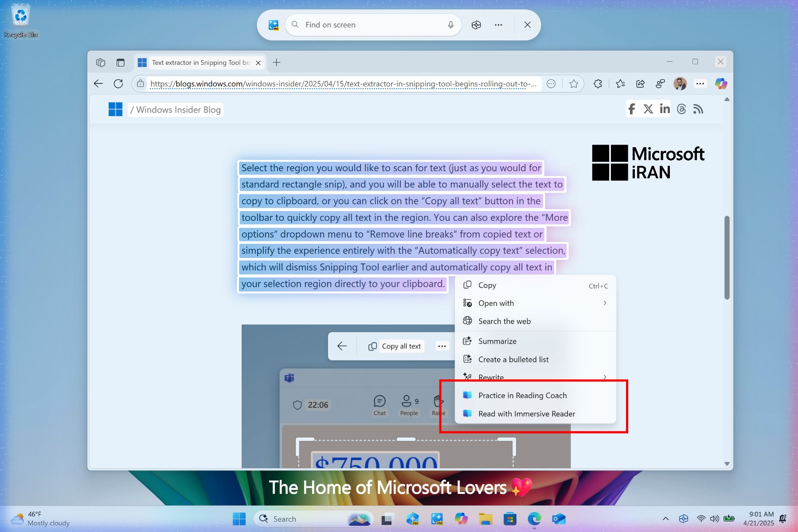Click the People icon in Teams image

(x=409, y=405)
